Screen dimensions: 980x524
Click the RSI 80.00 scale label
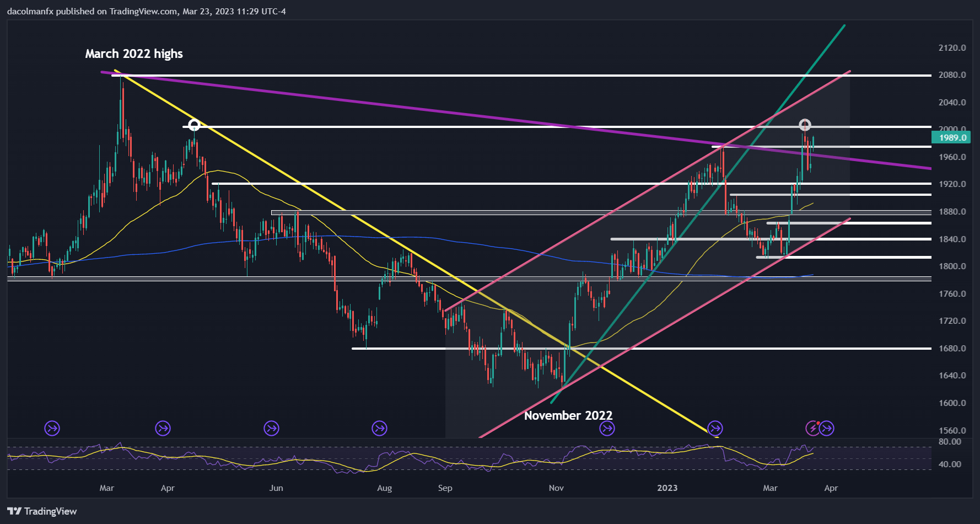coord(950,442)
